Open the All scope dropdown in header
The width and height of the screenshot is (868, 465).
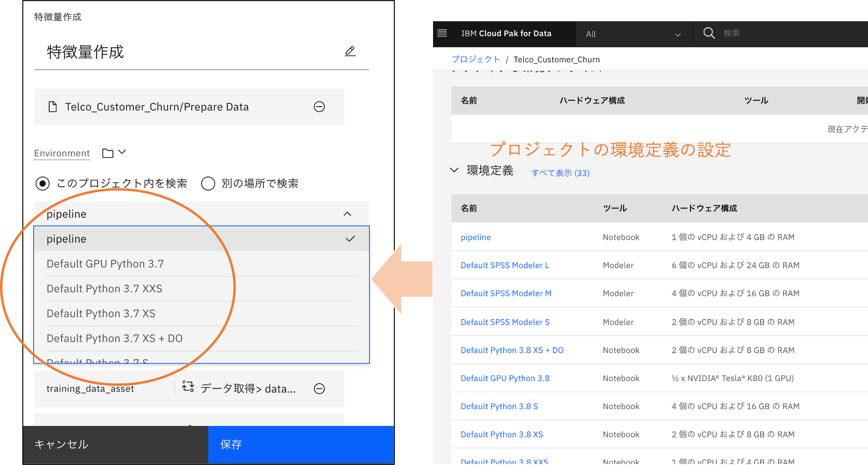point(634,34)
